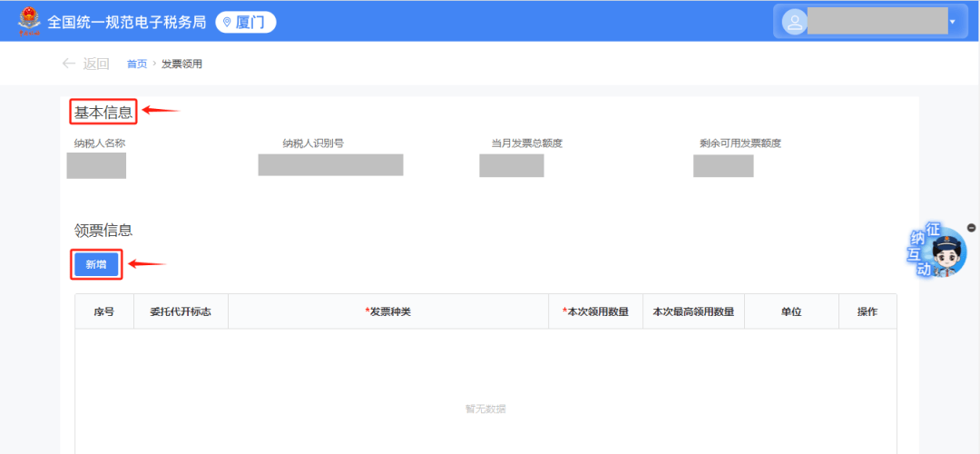Click the 单位 column header
This screenshot has height=454, width=980.
point(791,311)
